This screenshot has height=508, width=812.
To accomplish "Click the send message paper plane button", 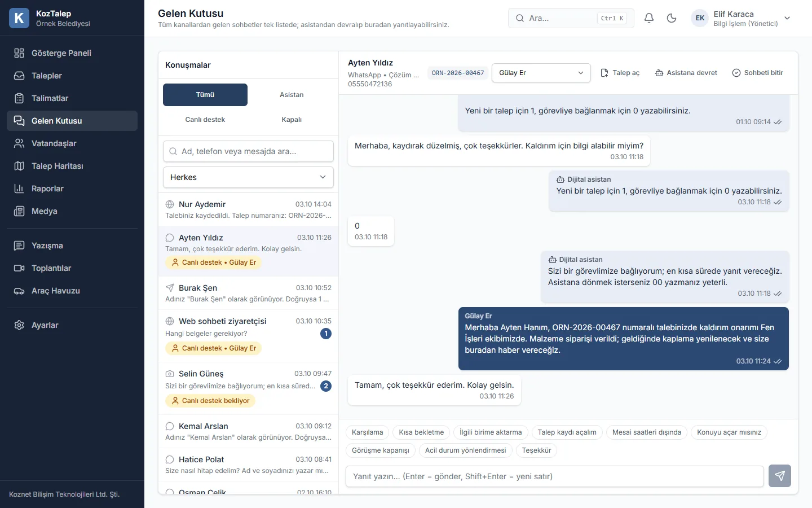I will (780, 476).
